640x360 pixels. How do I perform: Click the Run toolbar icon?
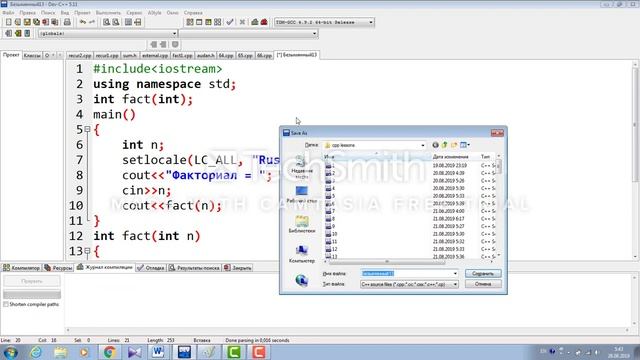[199, 22]
